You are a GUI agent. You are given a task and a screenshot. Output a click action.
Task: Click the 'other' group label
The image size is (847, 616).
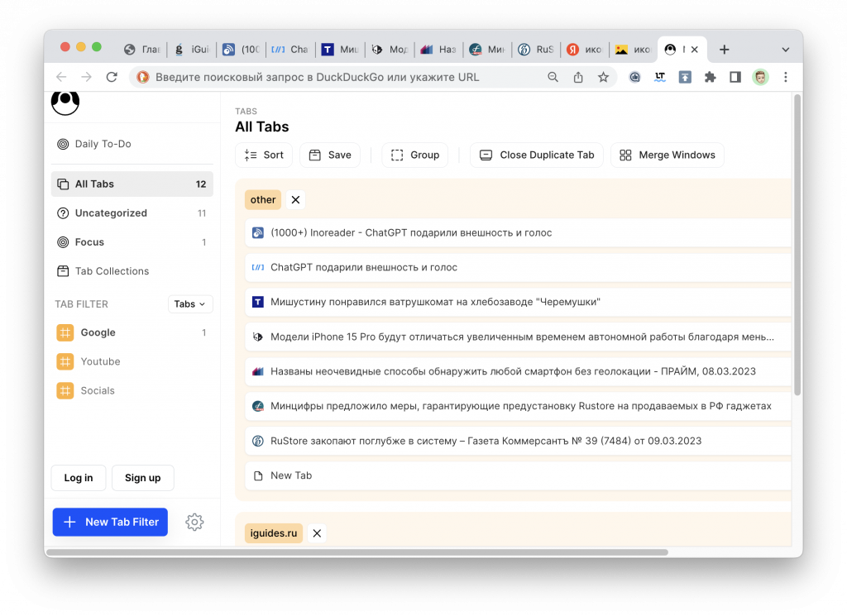click(263, 200)
